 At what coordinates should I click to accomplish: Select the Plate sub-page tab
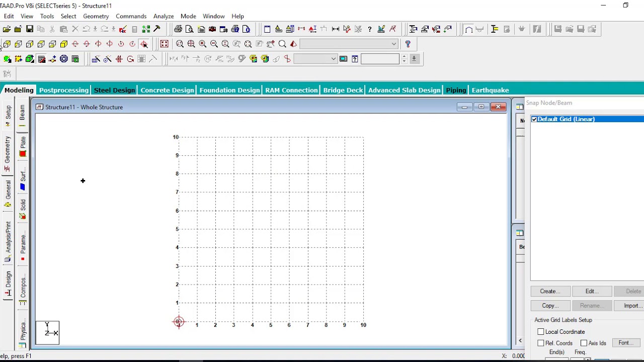(23, 146)
